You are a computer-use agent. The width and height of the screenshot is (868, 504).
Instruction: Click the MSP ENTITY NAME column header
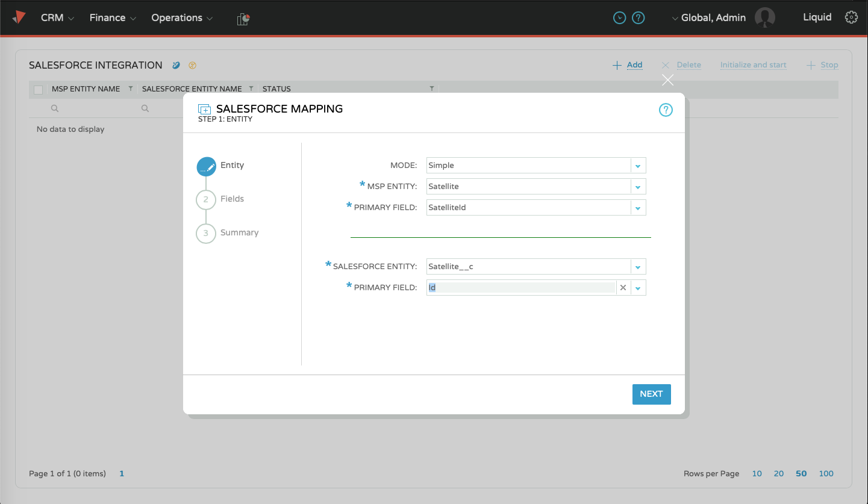[86, 89]
